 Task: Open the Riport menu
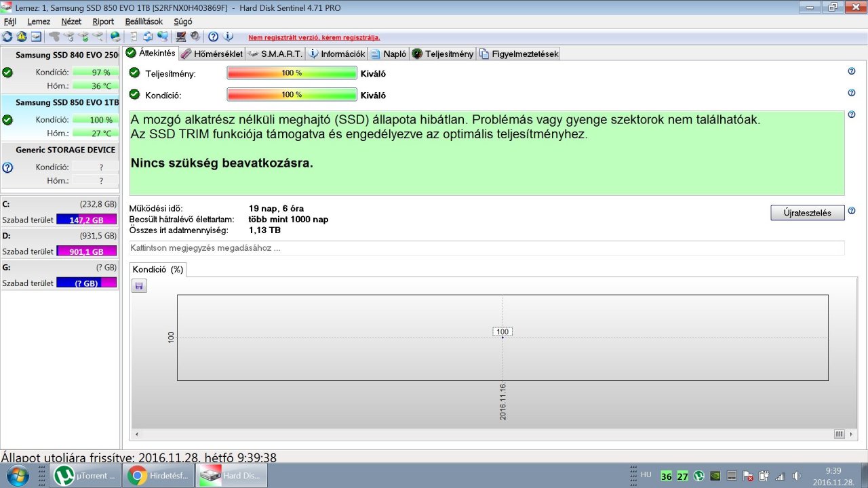[x=103, y=22]
